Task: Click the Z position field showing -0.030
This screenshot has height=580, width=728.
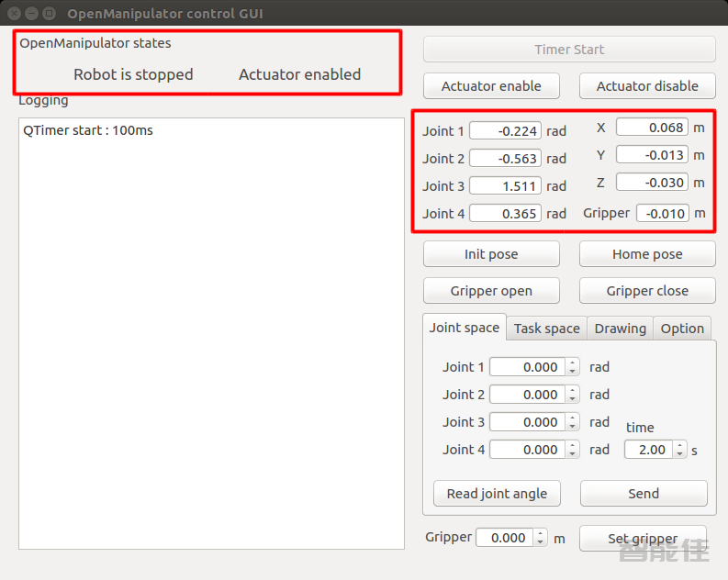Action: 652,182
